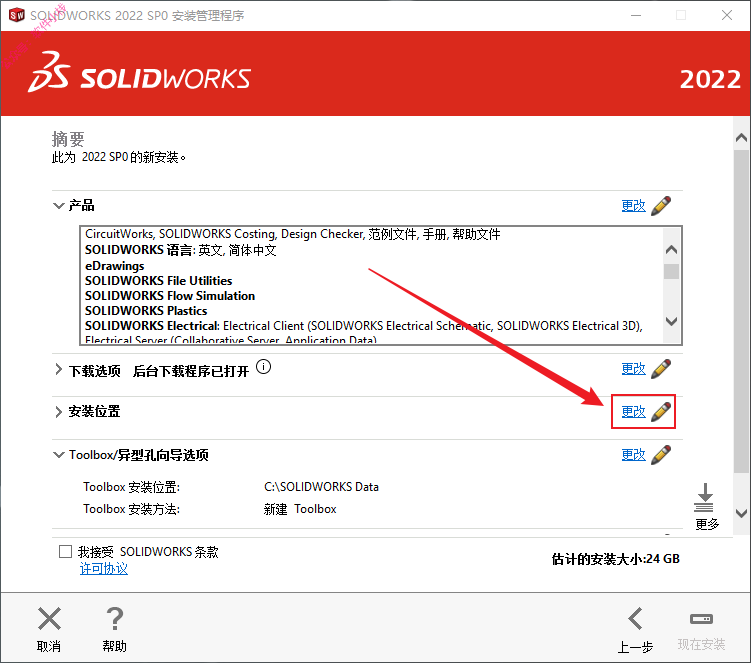Click the C:\SOLIDWORKS Data path
The image size is (751, 663).
321,487
